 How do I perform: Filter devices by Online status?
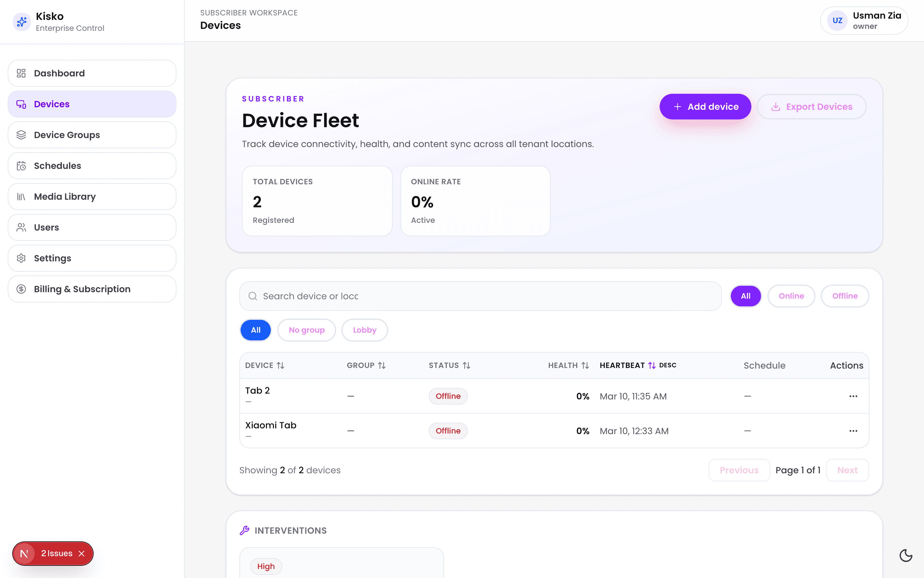point(791,296)
